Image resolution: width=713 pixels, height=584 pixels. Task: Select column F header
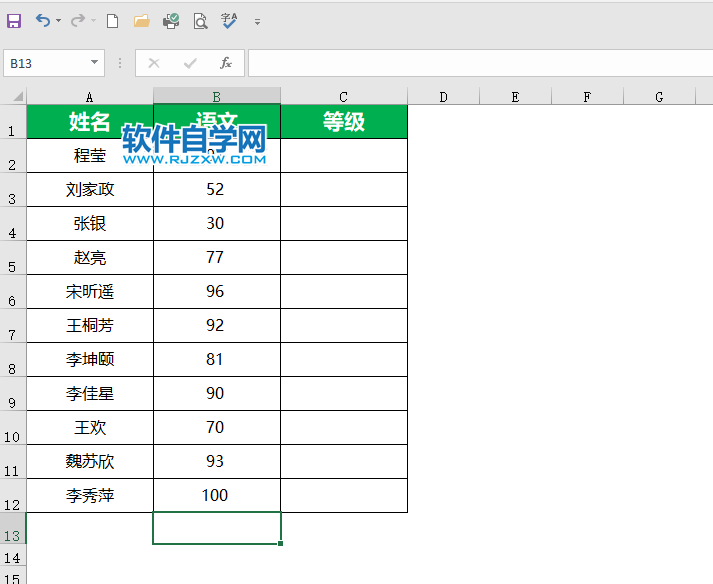(x=587, y=96)
